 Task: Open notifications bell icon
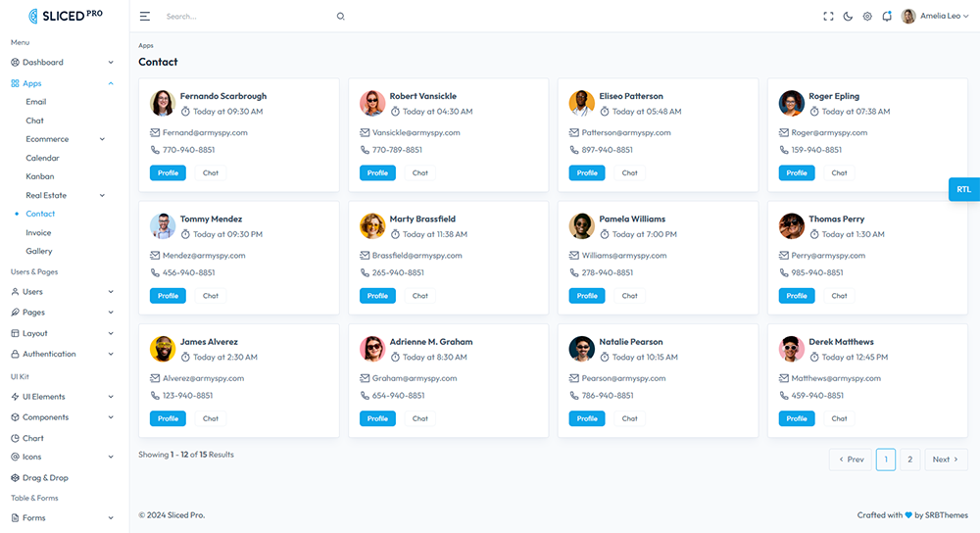point(887,17)
